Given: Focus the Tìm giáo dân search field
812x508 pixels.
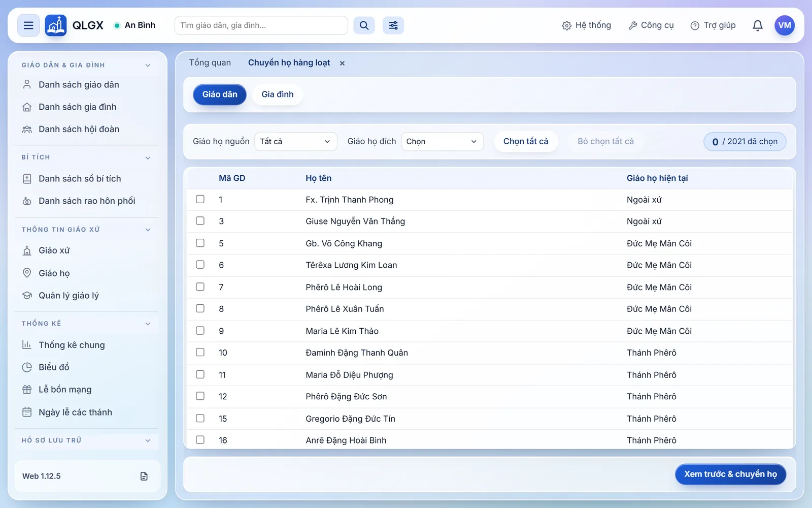Looking at the screenshot, I should pyautogui.click(x=261, y=25).
